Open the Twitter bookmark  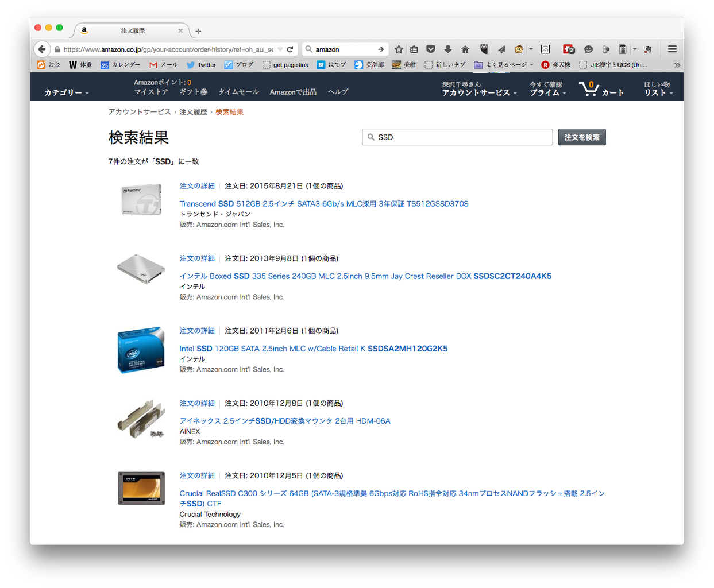(201, 65)
